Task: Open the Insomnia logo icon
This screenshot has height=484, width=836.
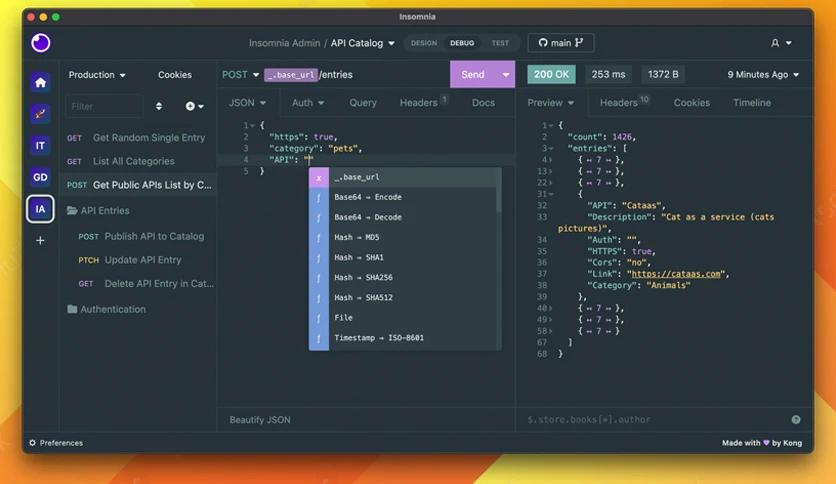Action: click(x=41, y=43)
